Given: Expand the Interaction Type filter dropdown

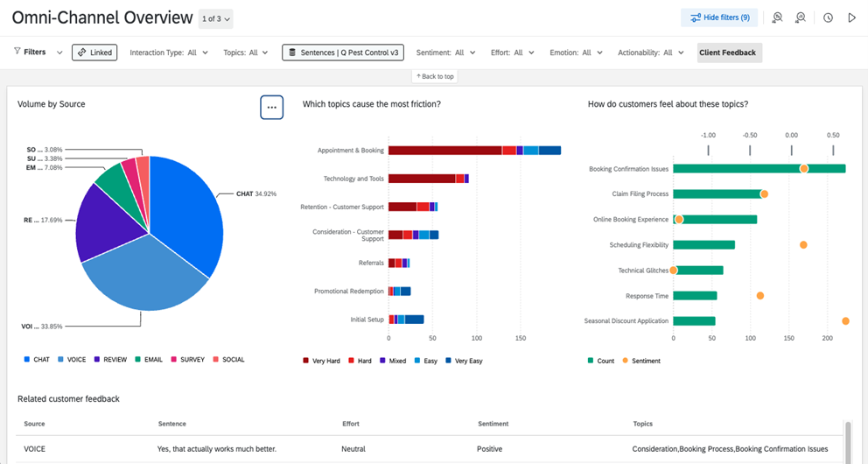Looking at the screenshot, I should [x=169, y=53].
